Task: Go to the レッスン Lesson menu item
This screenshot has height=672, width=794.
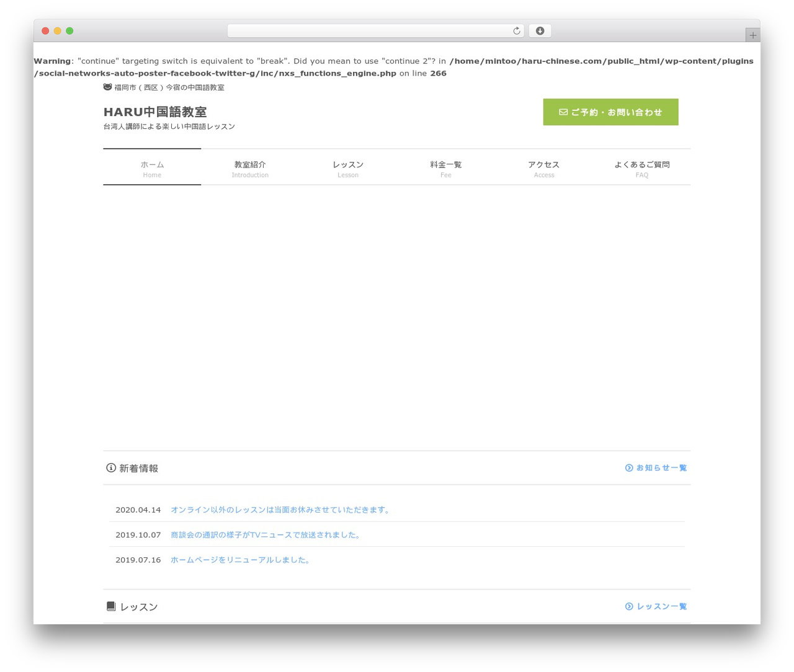Action: coord(348,169)
